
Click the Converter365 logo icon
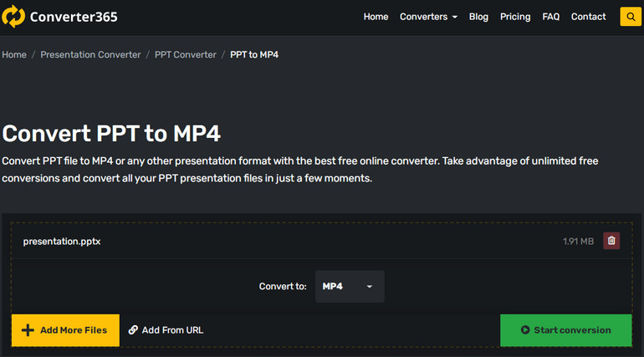pyautogui.click(x=13, y=17)
